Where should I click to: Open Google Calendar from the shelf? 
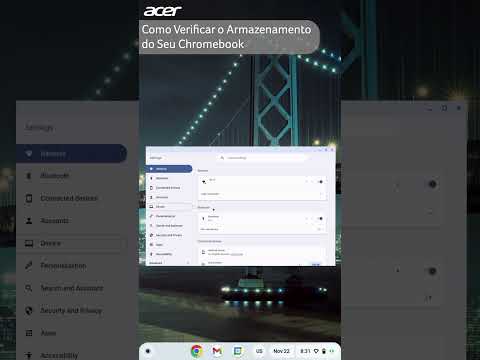click(x=237, y=351)
